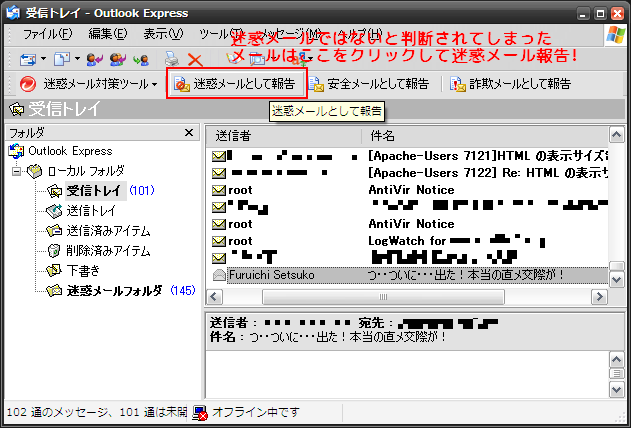Viewport: 631px width, 428px height.
Task: Click the Addresses book toolbar icon
Action: point(233,60)
